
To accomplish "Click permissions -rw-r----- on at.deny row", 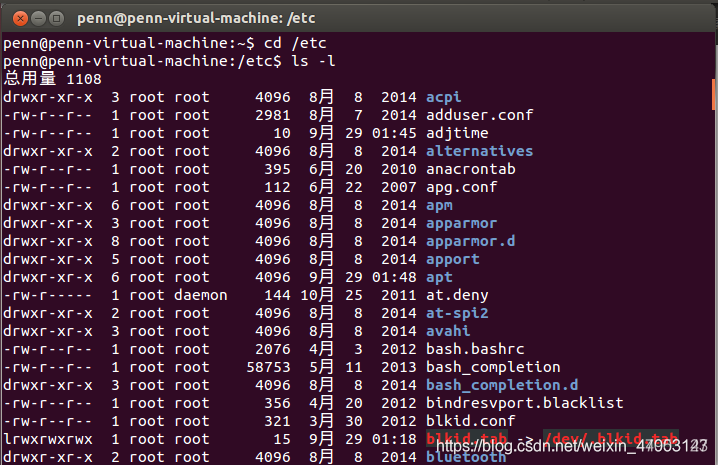I will (x=48, y=295).
